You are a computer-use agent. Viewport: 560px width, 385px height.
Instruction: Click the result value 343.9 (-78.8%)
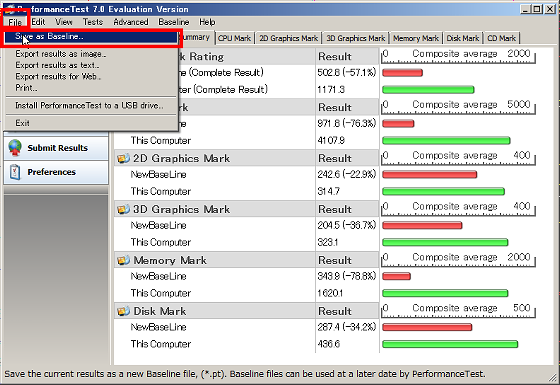(346, 276)
